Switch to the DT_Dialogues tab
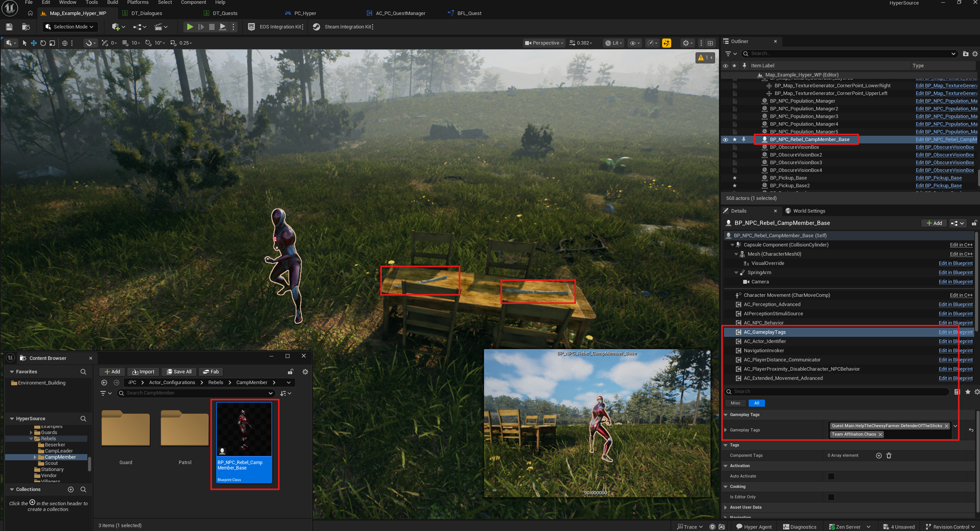Screen dimensions: 980x531 (147, 13)
